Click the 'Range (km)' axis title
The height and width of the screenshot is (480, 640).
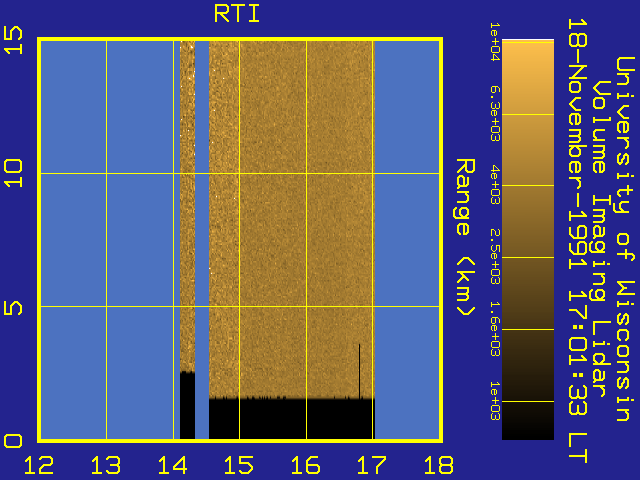pos(465,237)
